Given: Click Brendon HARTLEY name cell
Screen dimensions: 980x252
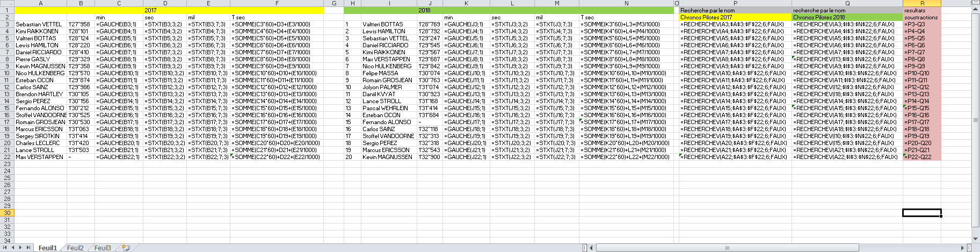Looking at the screenshot, I should 41,94.
